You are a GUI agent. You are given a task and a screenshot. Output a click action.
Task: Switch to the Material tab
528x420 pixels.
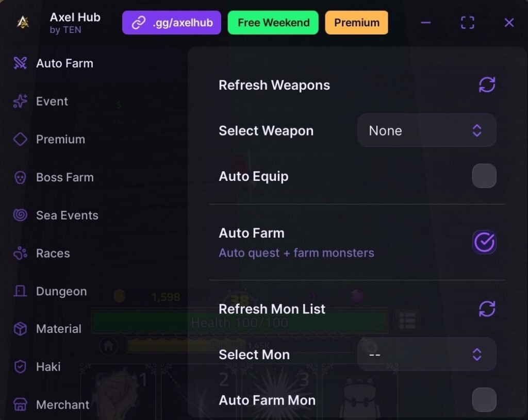click(58, 329)
